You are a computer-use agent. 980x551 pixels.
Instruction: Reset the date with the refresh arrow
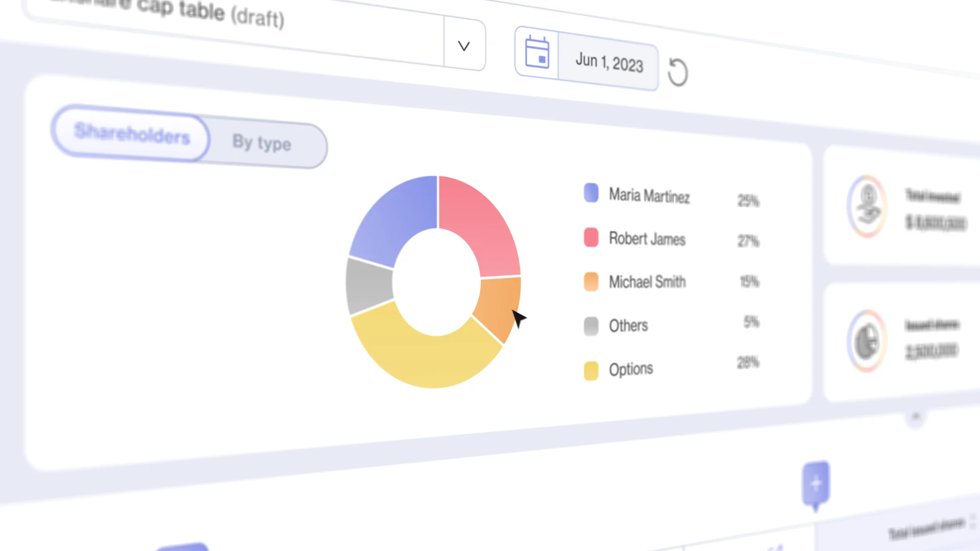(x=678, y=72)
